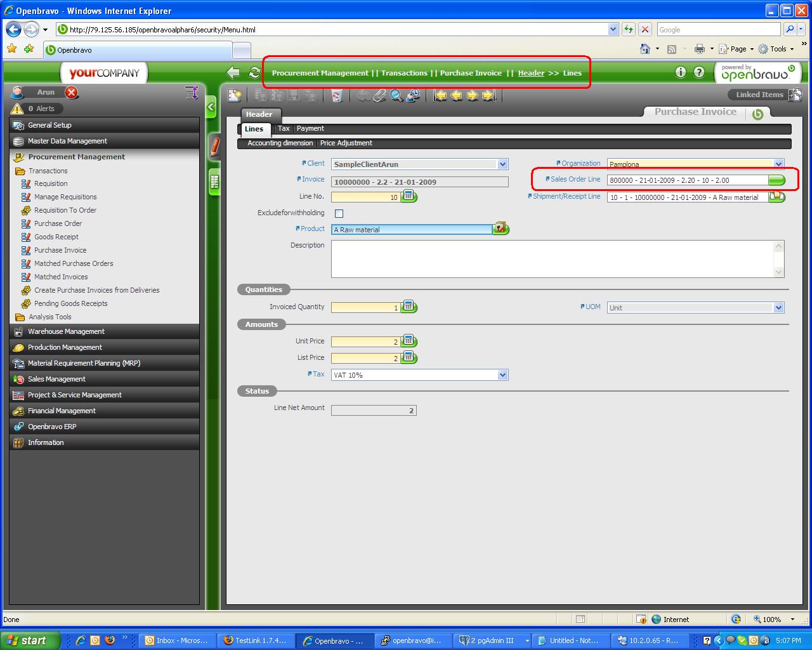Click the Undo toolbar icon
This screenshot has width=812, height=650.
(363, 95)
